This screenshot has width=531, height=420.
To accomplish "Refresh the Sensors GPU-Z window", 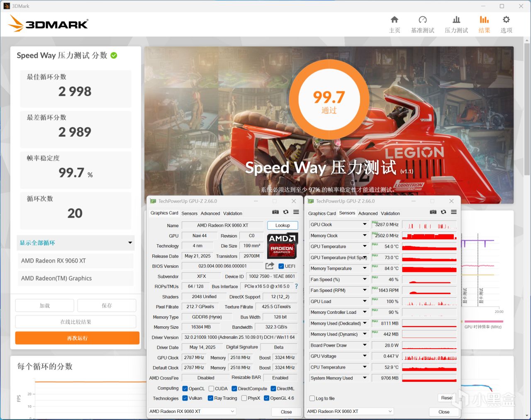I will point(443,212).
